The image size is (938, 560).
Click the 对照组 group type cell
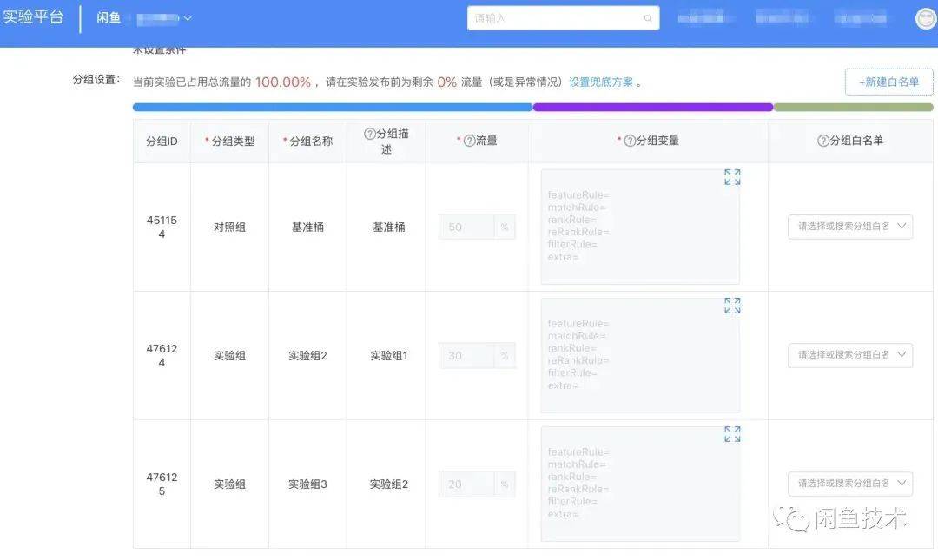pos(229,227)
